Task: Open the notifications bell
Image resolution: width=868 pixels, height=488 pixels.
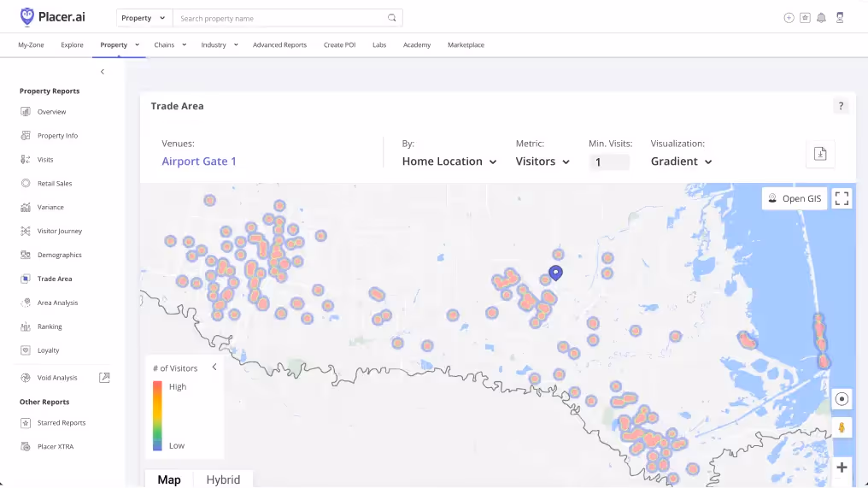Action: (x=822, y=18)
